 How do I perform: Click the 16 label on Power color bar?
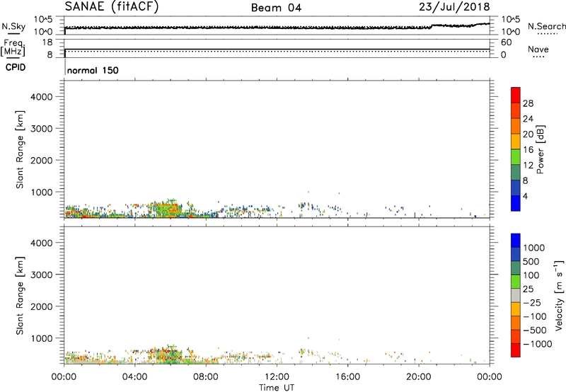(528, 149)
